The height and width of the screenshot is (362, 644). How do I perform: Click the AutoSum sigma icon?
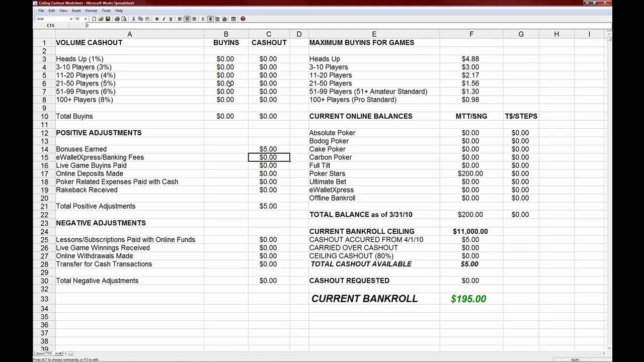(x=203, y=19)
